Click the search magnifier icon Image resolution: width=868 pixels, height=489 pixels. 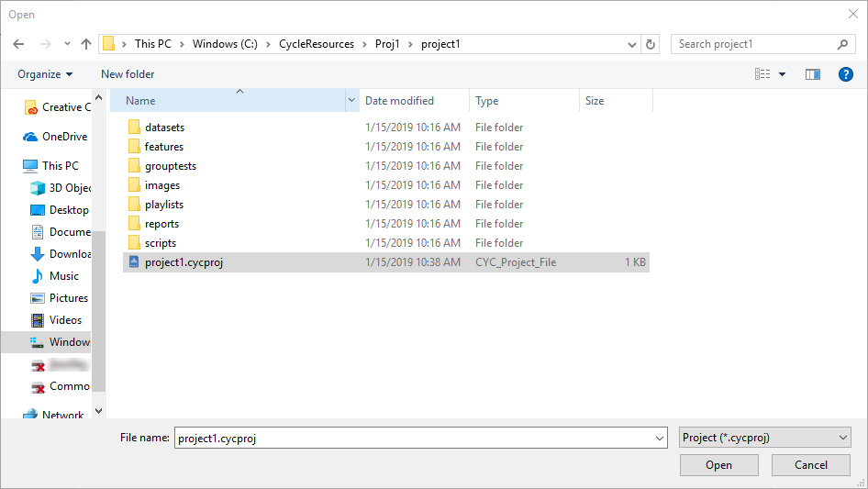pyautogui.click(x=842, y=44)
